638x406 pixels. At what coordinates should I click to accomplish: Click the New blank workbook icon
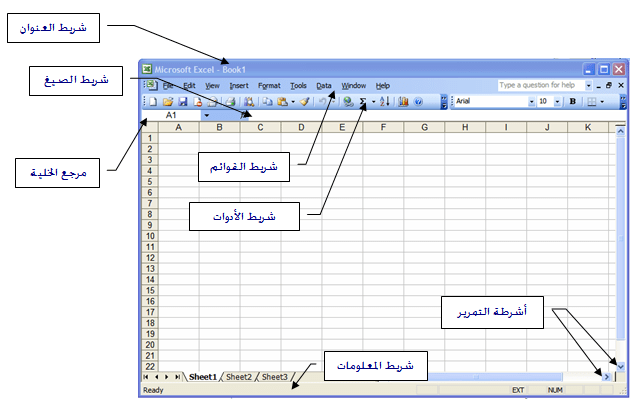[153, 102]
